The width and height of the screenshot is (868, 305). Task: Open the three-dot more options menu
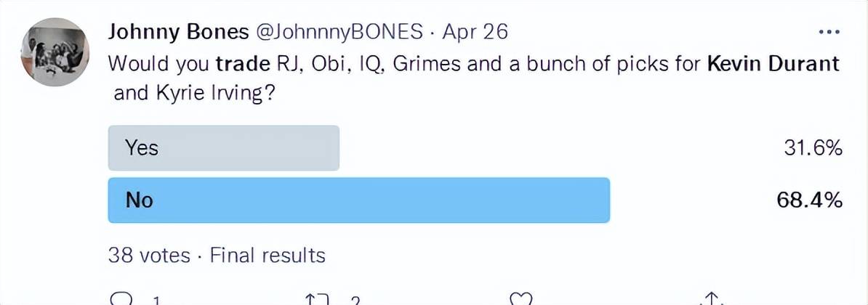coord(829,32)
